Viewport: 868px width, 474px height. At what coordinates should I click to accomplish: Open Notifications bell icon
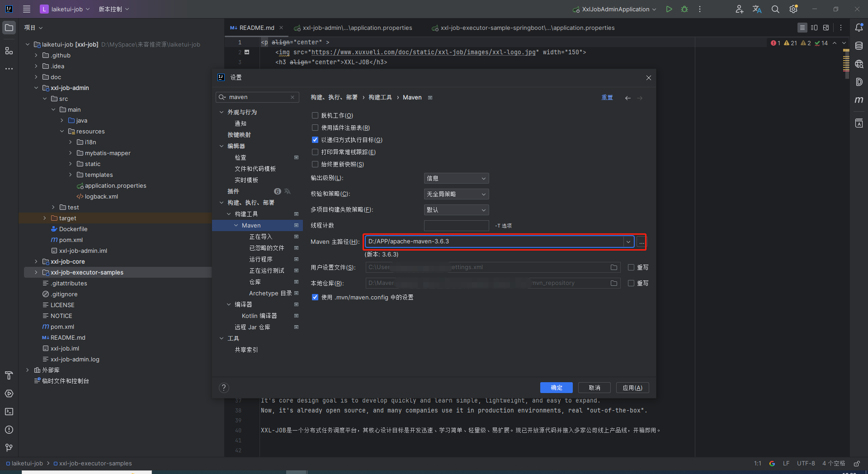(859, 28)
